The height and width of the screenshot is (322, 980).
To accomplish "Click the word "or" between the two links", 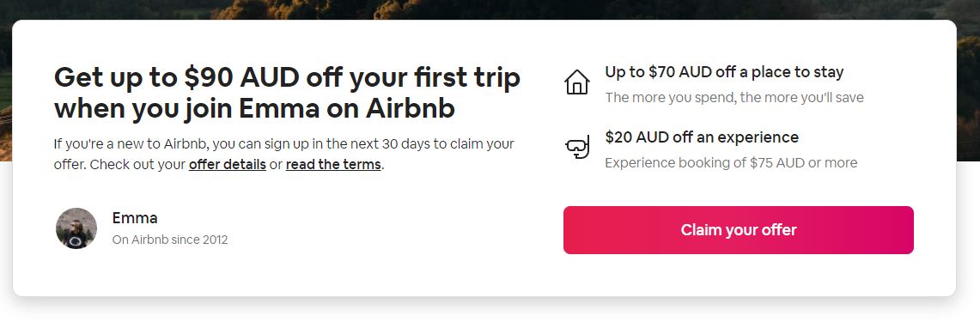I will point(277,165).
